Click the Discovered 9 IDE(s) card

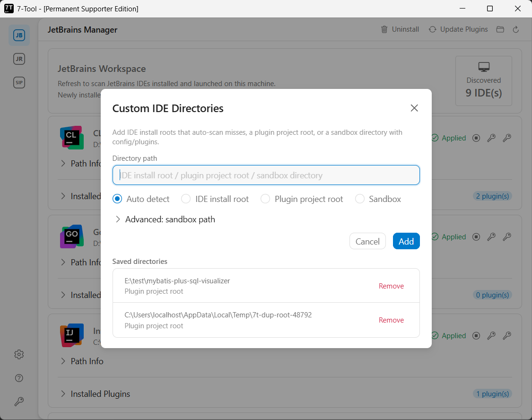483,81
